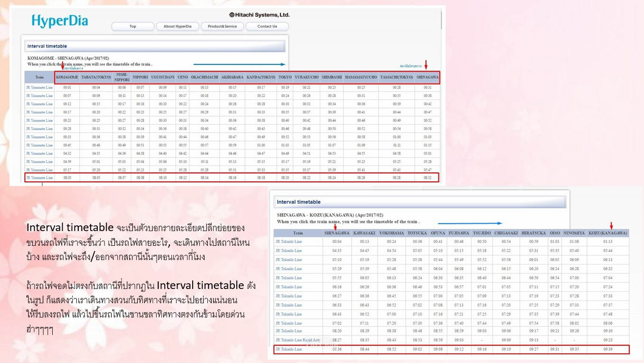Open the JR Yamanote Line train departing 04:59

39,162
